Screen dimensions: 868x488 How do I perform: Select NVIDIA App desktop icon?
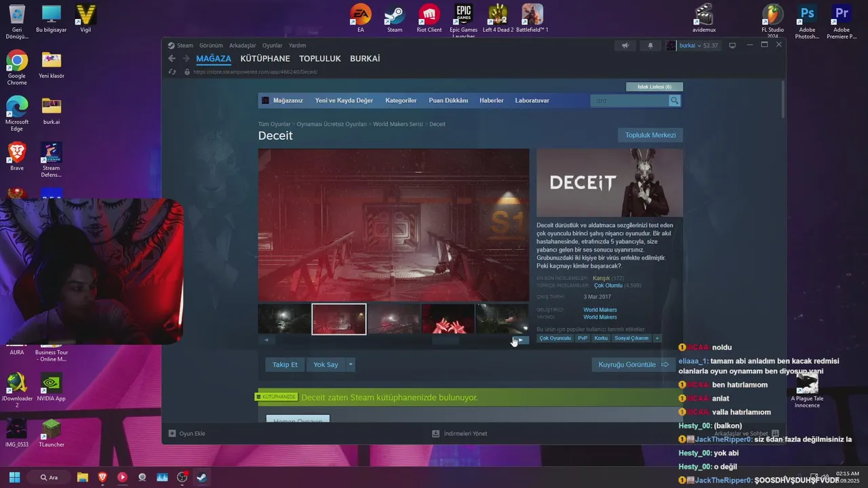coord(52,387)
